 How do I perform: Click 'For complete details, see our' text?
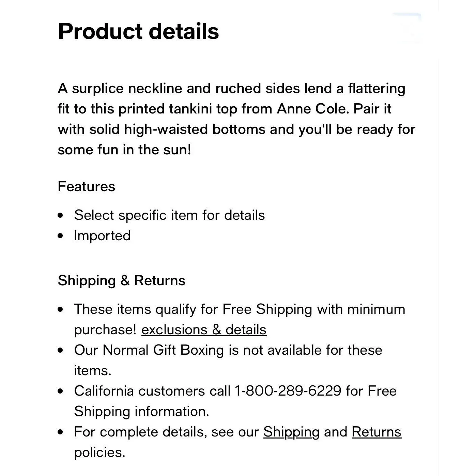click(166, 432)
